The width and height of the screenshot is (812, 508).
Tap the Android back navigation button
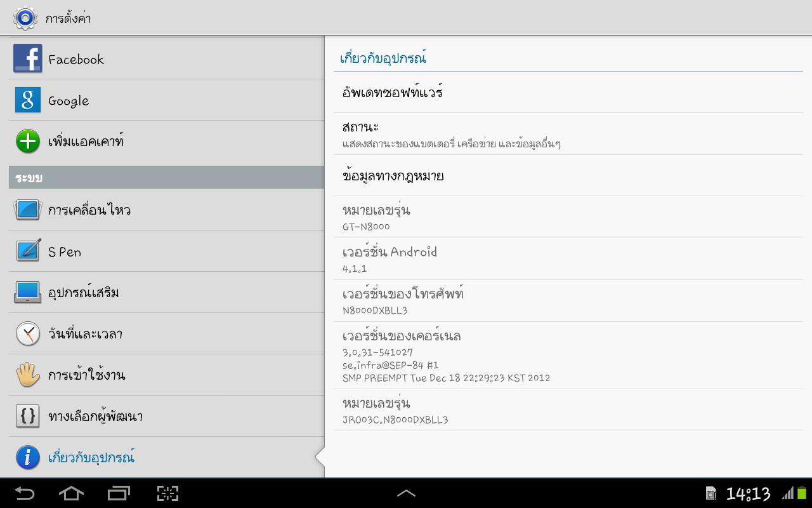(x=25, y=493)
